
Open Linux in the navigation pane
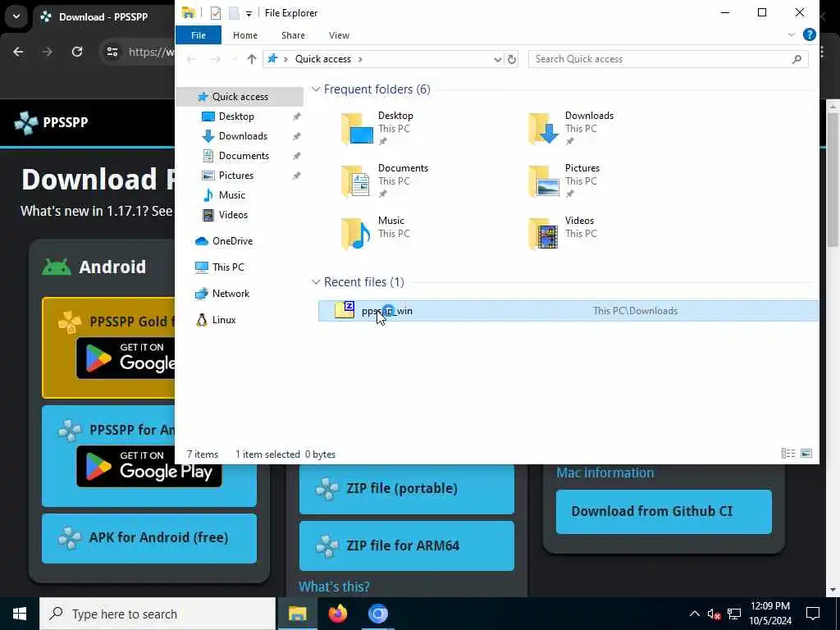tap(223, 320)
